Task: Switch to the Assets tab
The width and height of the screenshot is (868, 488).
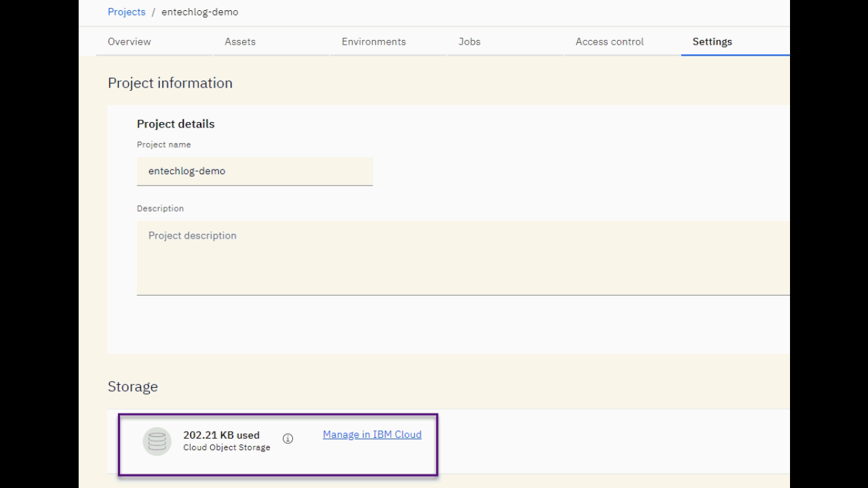Action: click(x=240, y=41)
